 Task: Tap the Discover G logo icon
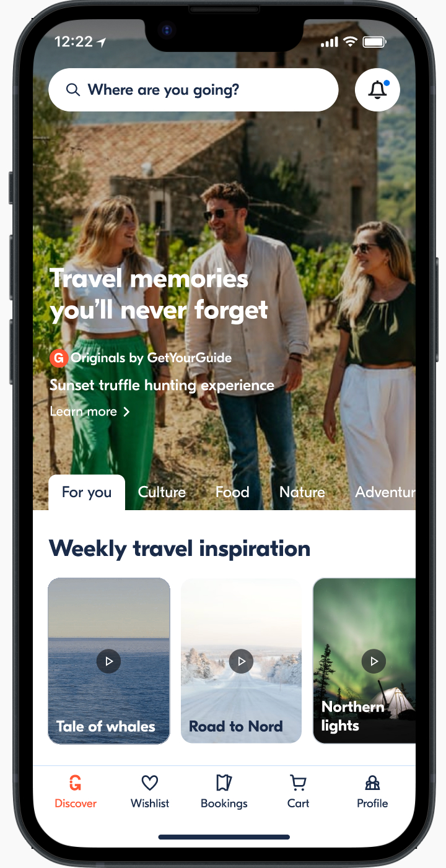(x=76, y=783)
